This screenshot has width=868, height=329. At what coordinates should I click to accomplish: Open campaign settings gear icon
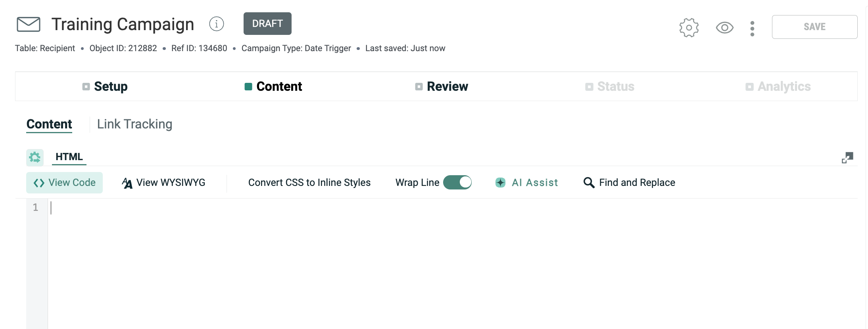pos(689,28)
